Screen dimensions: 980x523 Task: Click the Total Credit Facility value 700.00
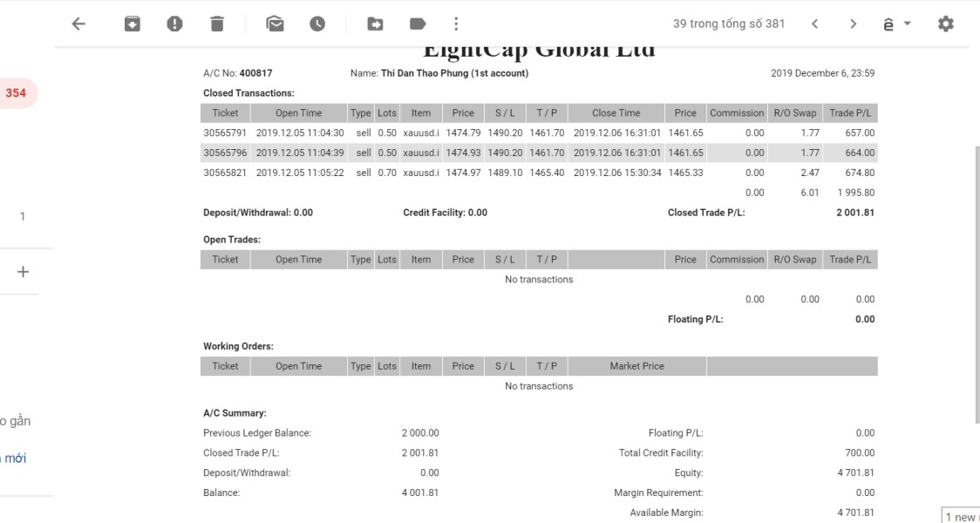[x=861, y=453]
